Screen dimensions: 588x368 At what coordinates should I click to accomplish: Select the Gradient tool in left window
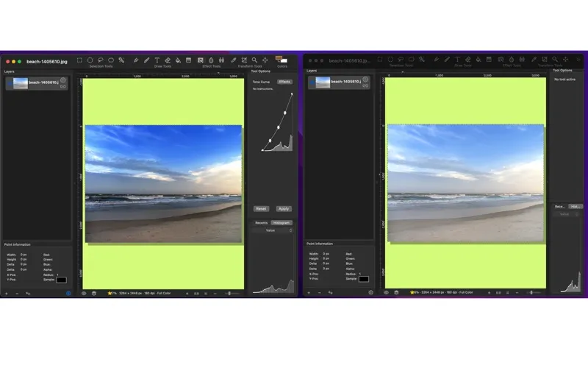[x=189, y=60]
